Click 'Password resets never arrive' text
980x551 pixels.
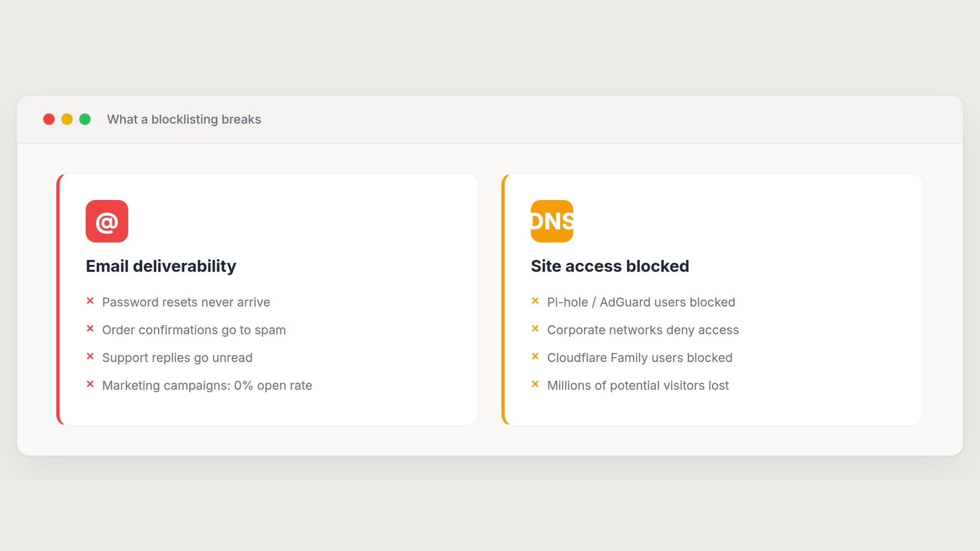coord(186,302)
